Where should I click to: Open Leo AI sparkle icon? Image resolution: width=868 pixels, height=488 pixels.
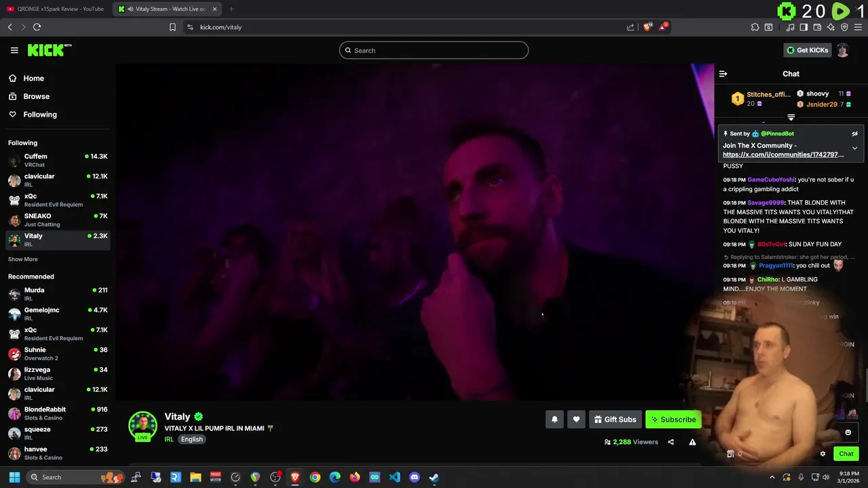click(831, 27)
